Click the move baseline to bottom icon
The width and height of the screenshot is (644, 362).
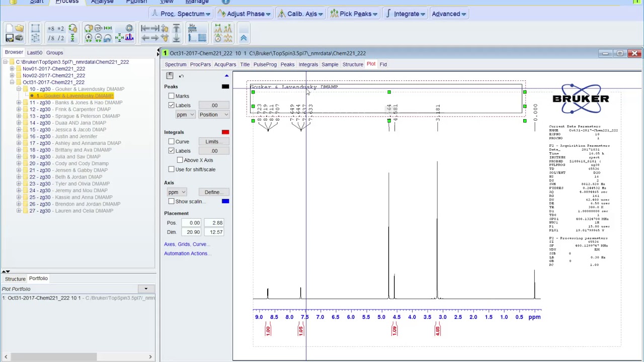(x=176, y=38)
